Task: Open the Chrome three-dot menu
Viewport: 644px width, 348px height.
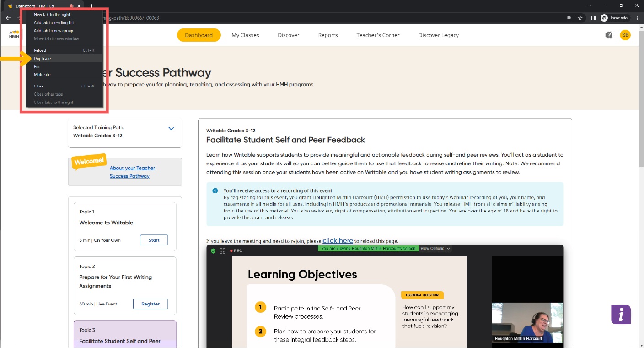Action: (637, 17)
